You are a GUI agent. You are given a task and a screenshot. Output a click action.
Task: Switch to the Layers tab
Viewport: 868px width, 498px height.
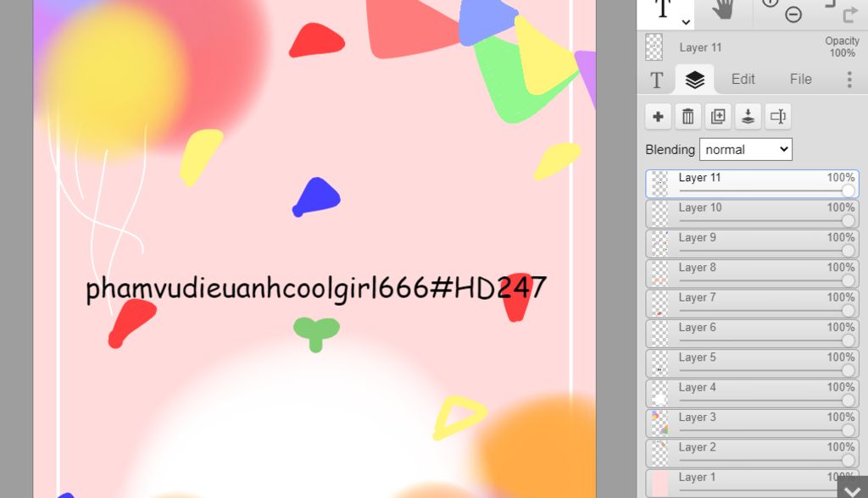695,80
